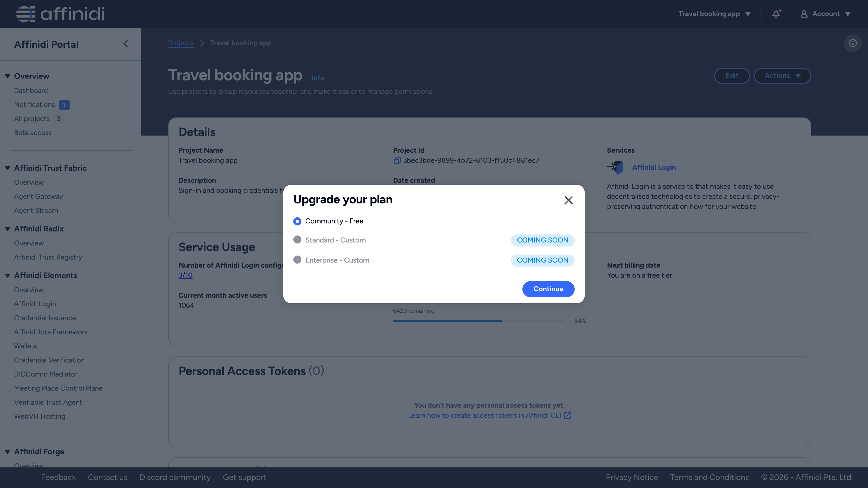Image resolution: width=868 pixels, height=488 pixels.
Task: Select the Community - Free plan radio
Action: click(x=297, y=221)
